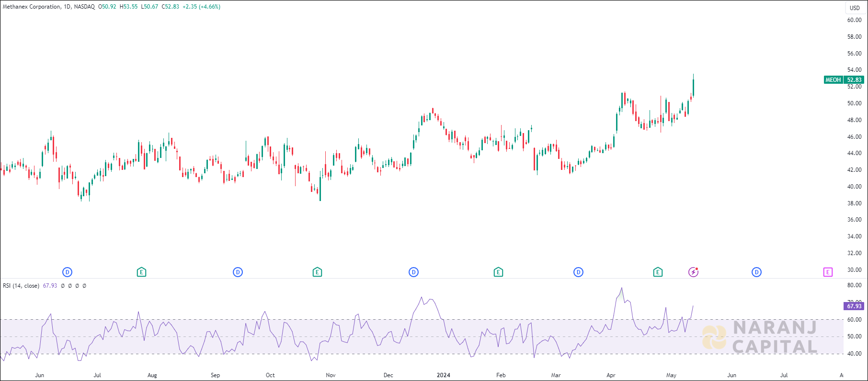Click the 67.93 value in RSI legend
This screenshot has height=381, width=868.
pyautogui.click(x=50, y=286)
